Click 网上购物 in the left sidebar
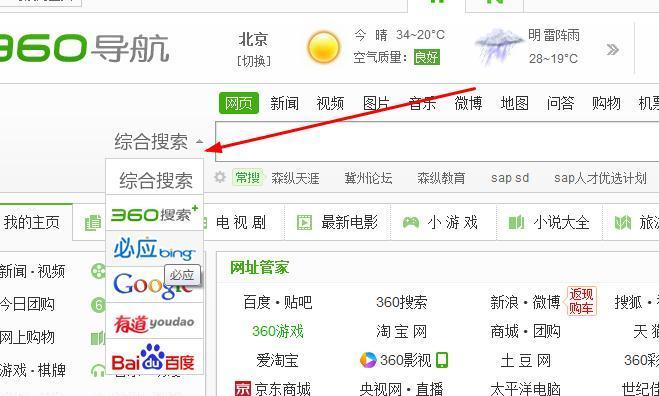Image resolution: width=659 pixels, height=396 pixels. point(27,337)
